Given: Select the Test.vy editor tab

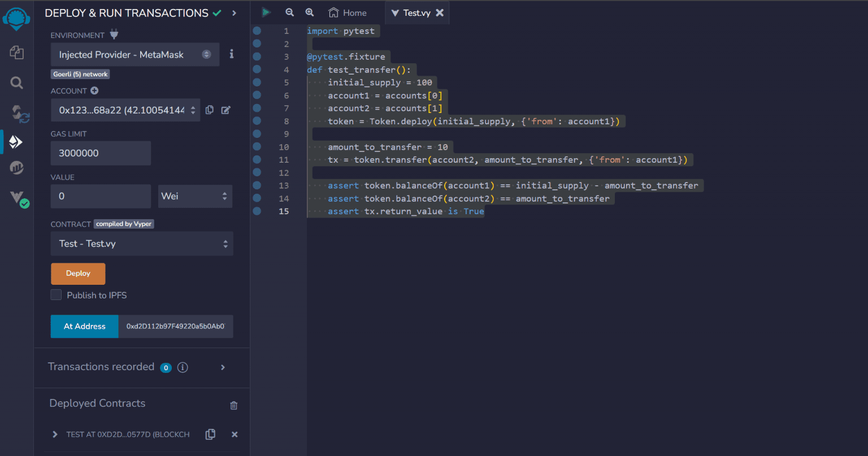Looking at the screenshot, I should click(415, 12).
